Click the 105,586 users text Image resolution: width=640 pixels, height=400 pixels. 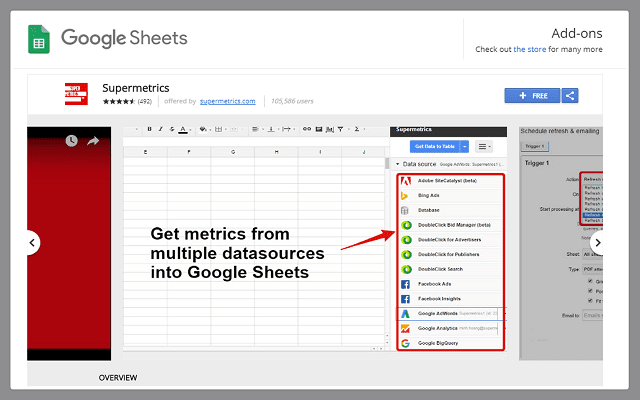292,101
